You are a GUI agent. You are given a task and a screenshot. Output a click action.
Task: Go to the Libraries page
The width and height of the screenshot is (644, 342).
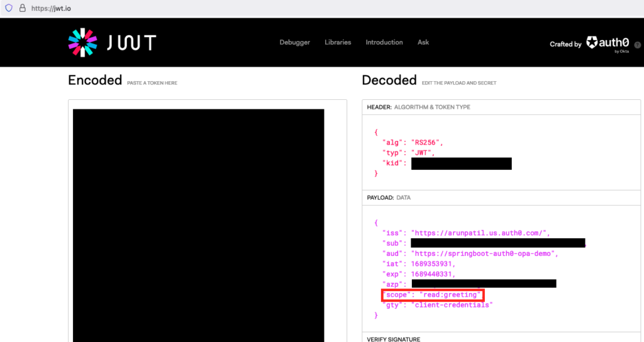point(338,42)
